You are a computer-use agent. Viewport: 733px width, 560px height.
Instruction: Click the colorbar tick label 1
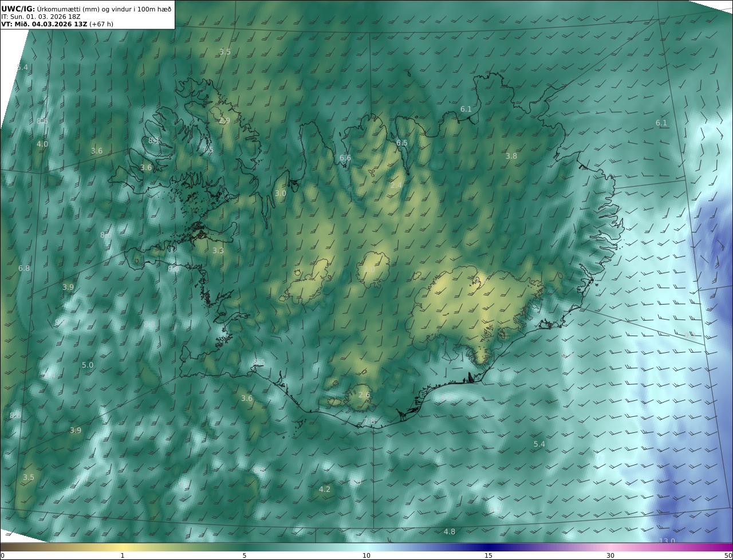[123, 555]
